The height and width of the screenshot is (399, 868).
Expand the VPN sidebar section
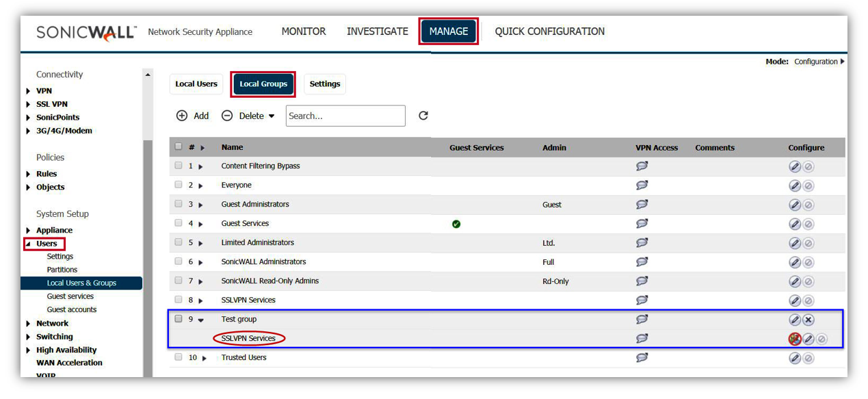(x=28, y=91)
